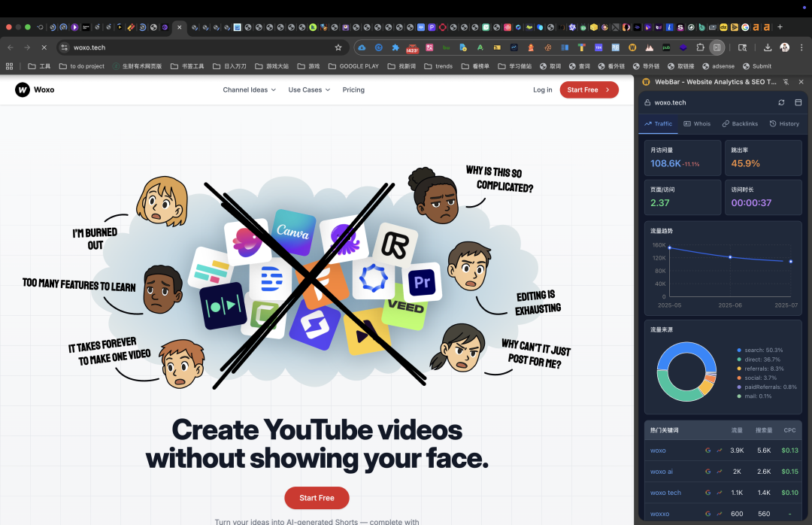The height and width of the screenshot is (525, 812).
Task: Click the WebBar W extension icon in toolbar
Action: pos(632,47)
